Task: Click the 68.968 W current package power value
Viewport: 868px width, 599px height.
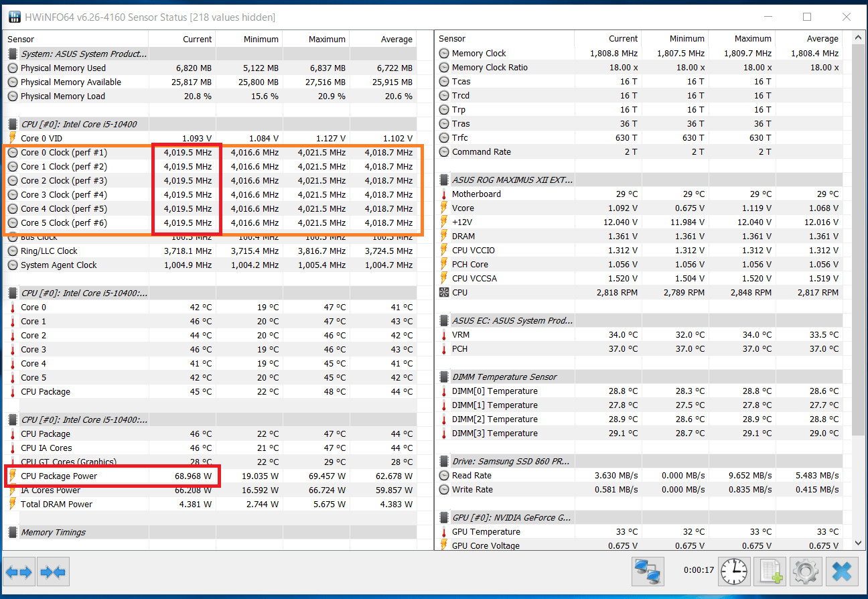Action: [x=194, y=476]
